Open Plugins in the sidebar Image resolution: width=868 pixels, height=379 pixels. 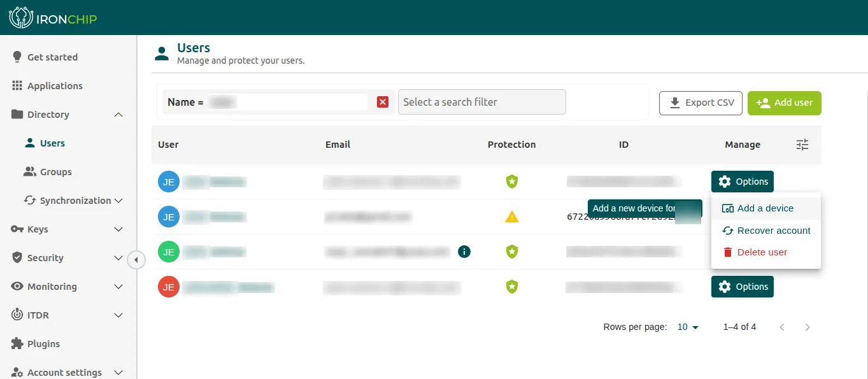pos(36,344)
